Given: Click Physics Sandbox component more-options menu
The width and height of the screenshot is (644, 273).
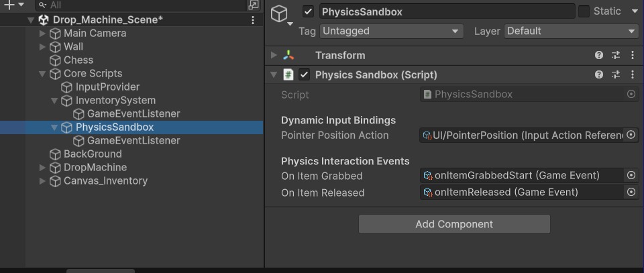Looking at the screenshot, I should click(632, 75).
